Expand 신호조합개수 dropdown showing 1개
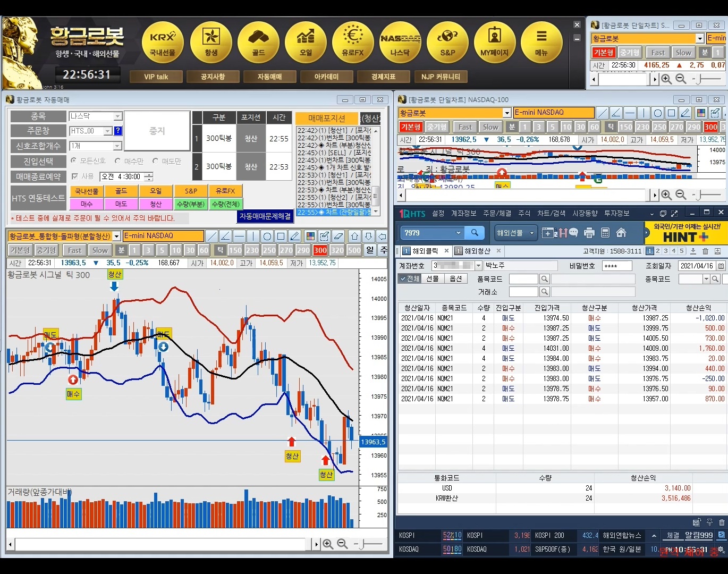This screenshot has height=574, width=728. tap(118, 146)
